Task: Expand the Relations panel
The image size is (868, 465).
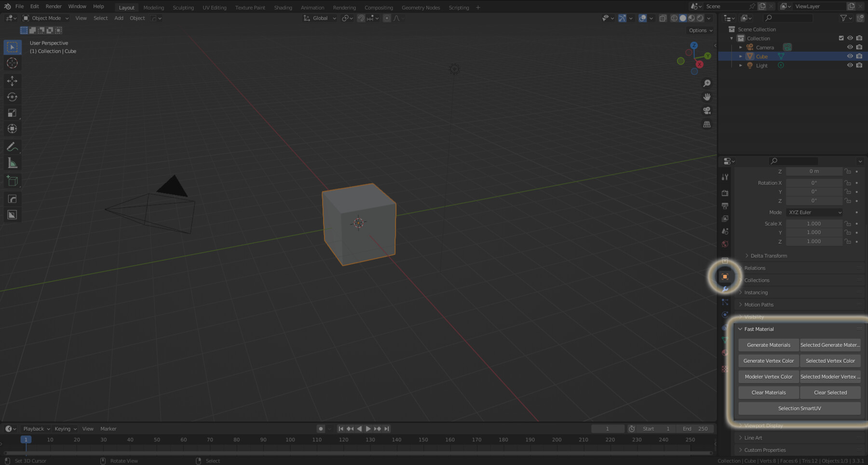Action: tap(755, 268)
